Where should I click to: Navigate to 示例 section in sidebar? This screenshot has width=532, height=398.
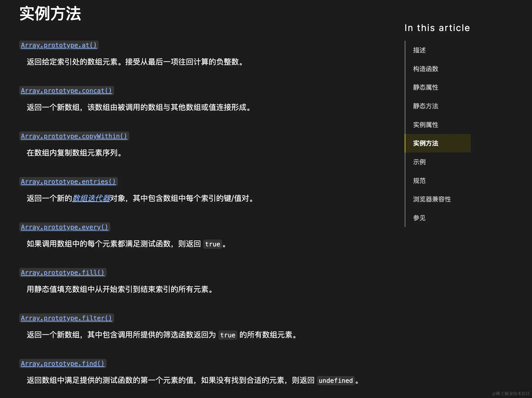coord(419,162)
